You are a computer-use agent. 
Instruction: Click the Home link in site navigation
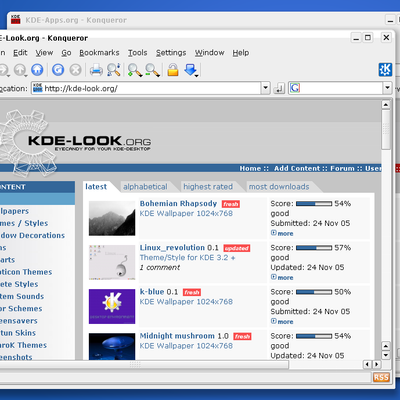[250, 168]
